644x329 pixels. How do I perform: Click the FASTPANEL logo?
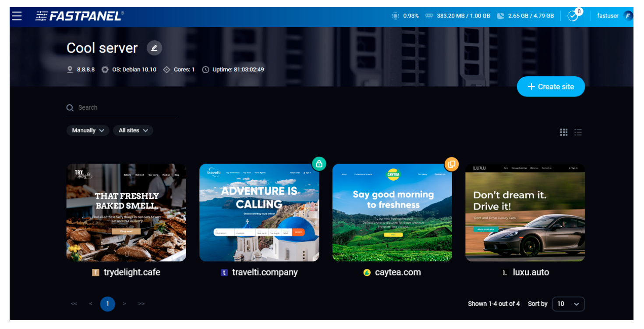(x=80, y=16)
